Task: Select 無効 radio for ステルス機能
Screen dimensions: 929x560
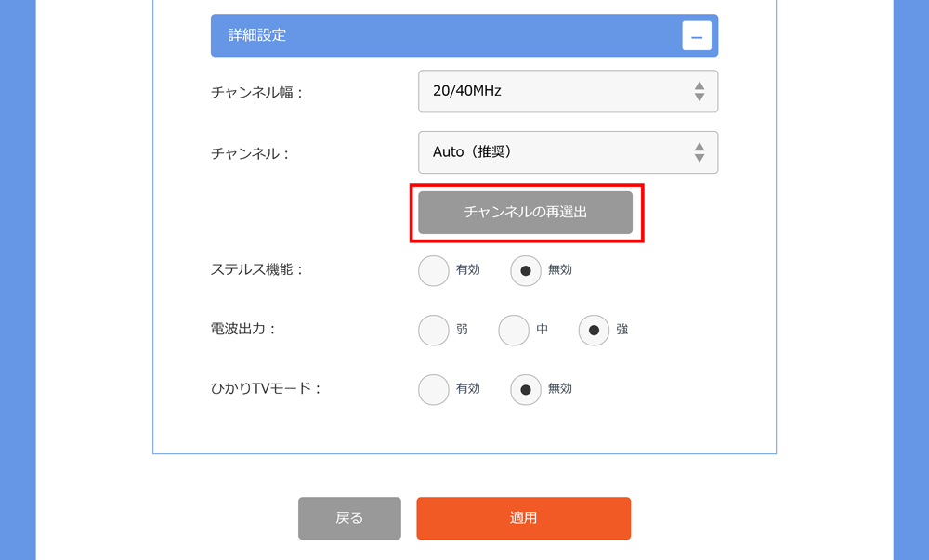Action: (526, 270)
